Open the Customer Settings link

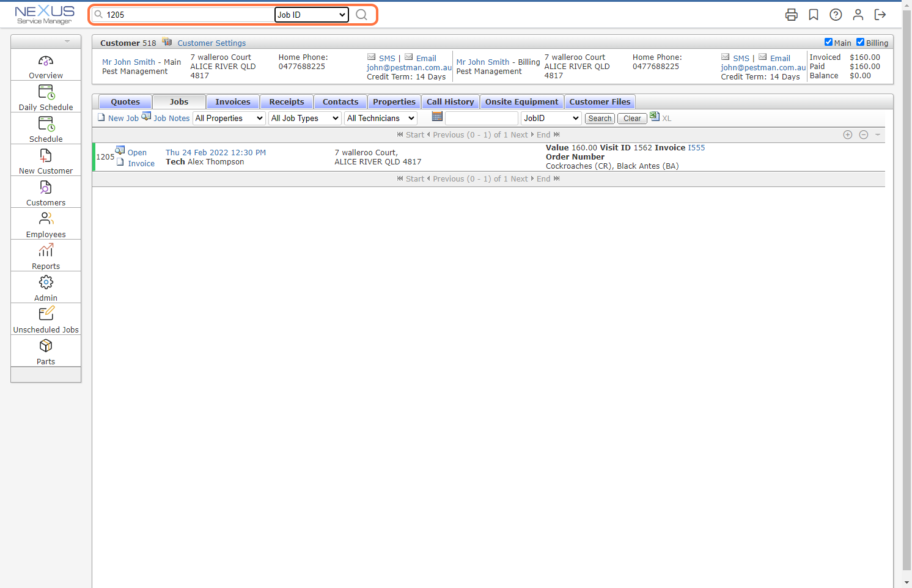(x=211, y=43)
